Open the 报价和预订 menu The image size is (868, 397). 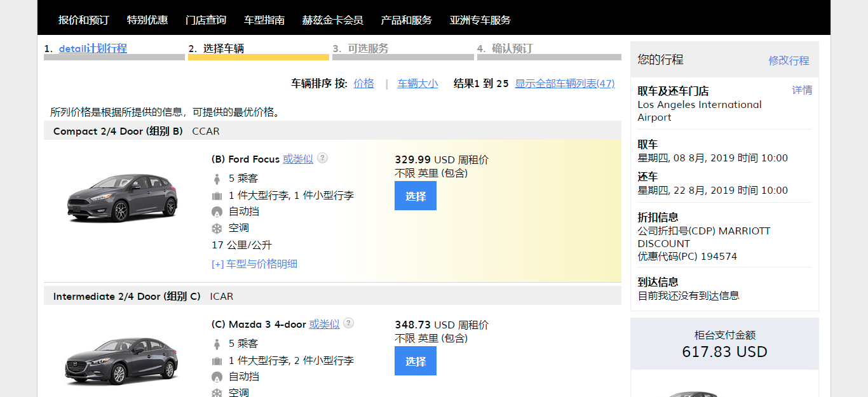click(x=84, y=20)
